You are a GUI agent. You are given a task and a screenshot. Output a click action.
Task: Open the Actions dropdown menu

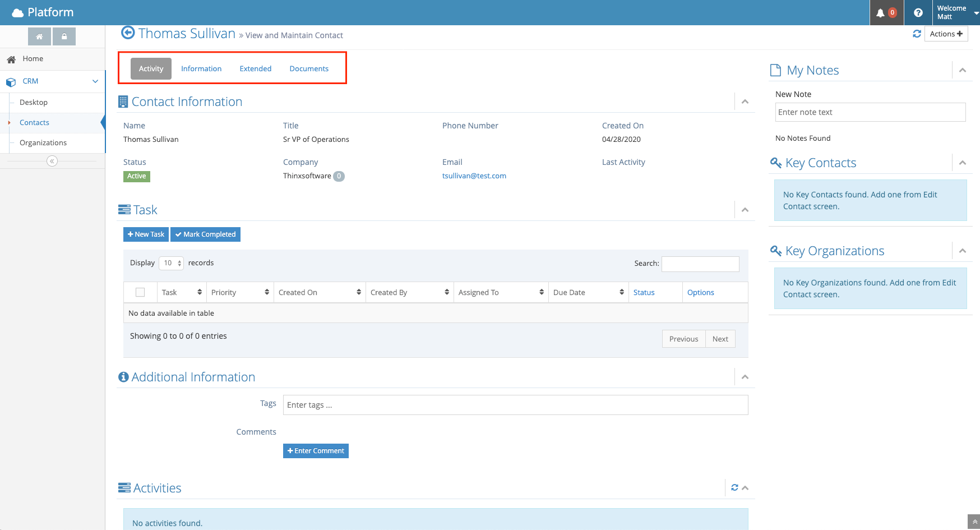coord(946,34)
